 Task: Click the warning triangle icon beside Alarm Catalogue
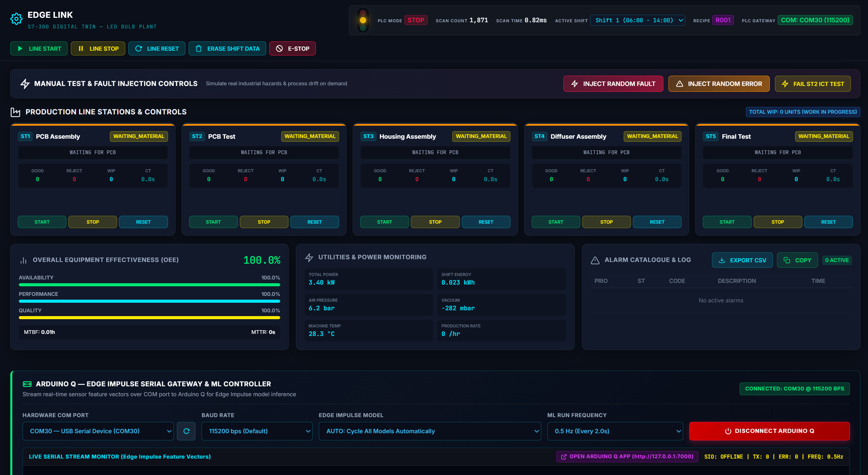point(595,260)
